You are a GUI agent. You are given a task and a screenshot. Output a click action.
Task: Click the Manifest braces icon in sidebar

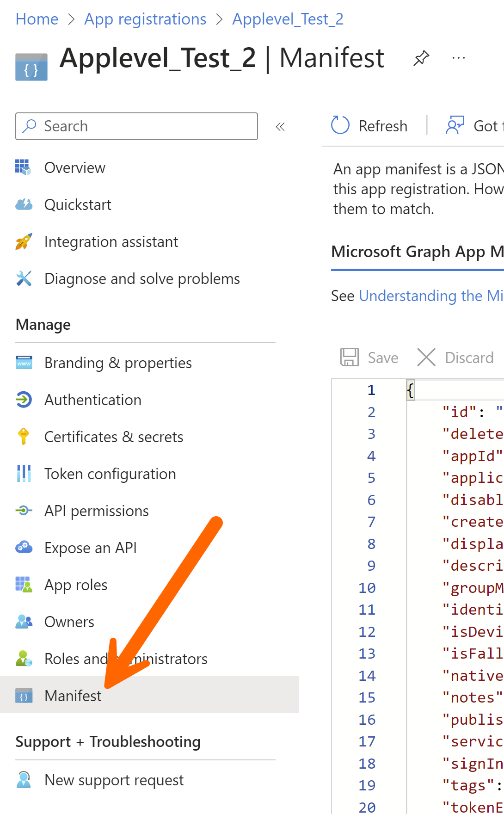(x=24, y=696)
